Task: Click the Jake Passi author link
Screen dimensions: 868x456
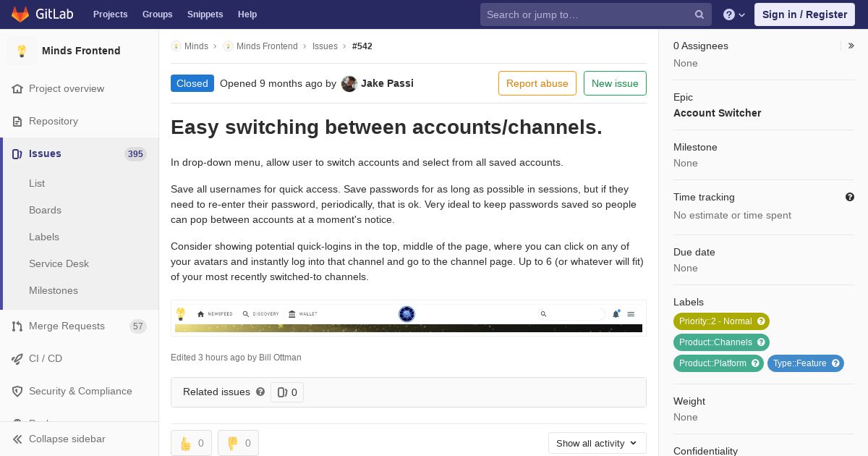Action: (387, 83)
